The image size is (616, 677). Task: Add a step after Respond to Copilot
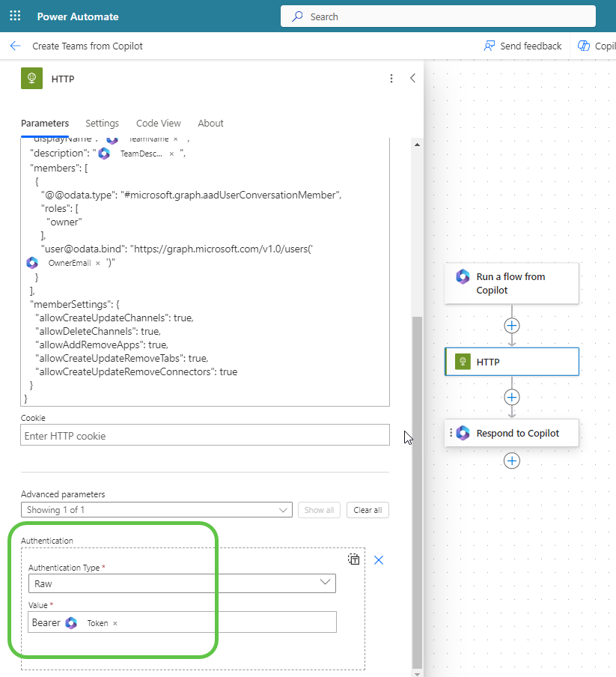(512, 461)
